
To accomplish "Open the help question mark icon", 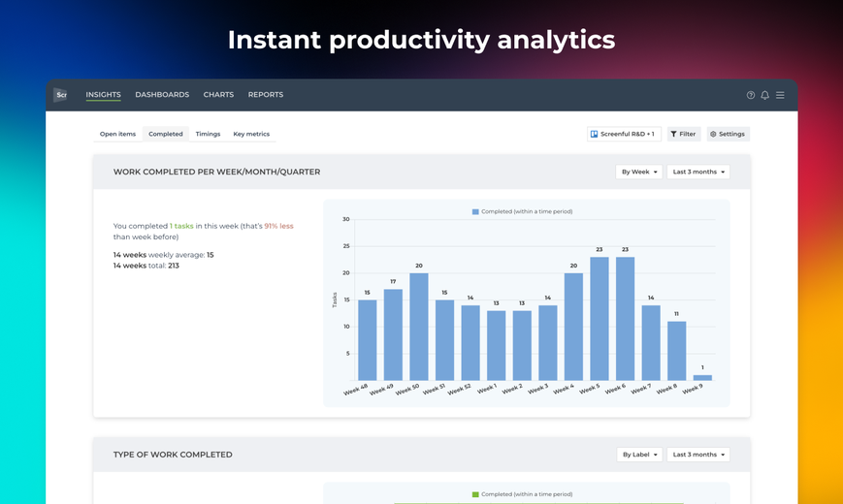I will point(751,95).
